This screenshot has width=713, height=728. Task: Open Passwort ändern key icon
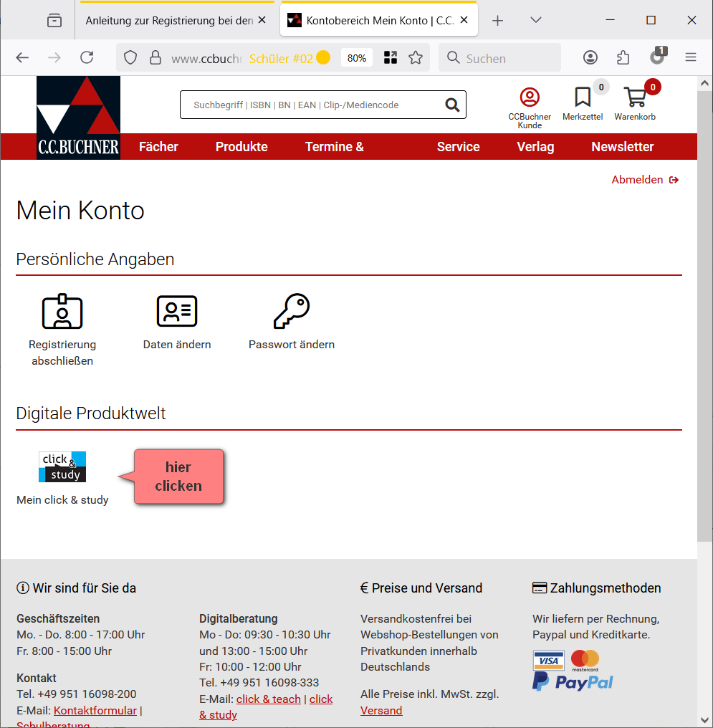(x=292, y=311)
